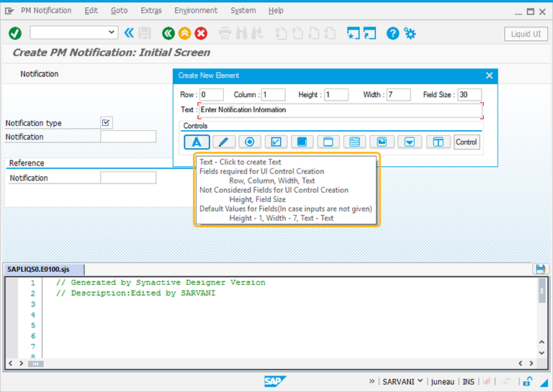
Task: Click the Find binoculars icon
Action: tap(242, 34)
